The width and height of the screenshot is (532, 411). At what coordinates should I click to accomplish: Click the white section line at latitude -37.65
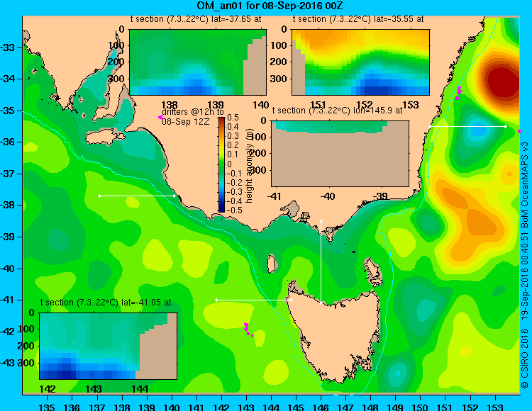click(x=137, y=196)
